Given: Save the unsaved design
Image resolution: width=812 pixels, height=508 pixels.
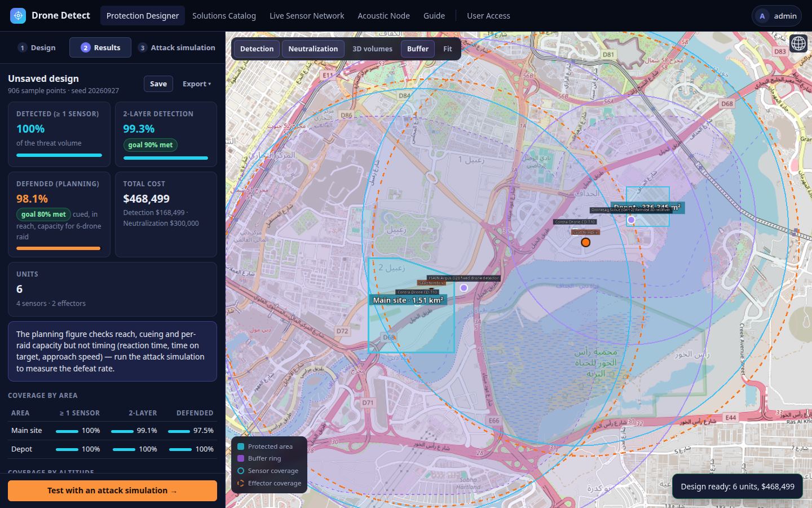Looking at the screenshot, I should pyautogui.click(x=158, y=84).
